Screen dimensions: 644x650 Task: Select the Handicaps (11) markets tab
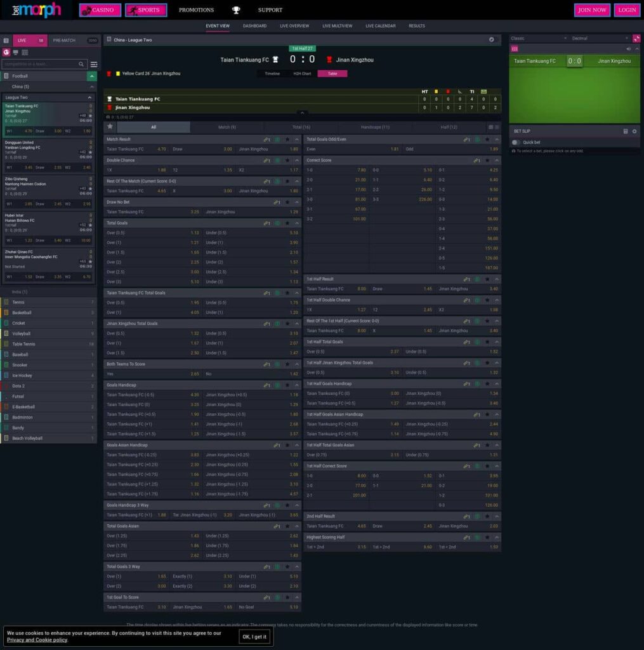coord(375,127)
